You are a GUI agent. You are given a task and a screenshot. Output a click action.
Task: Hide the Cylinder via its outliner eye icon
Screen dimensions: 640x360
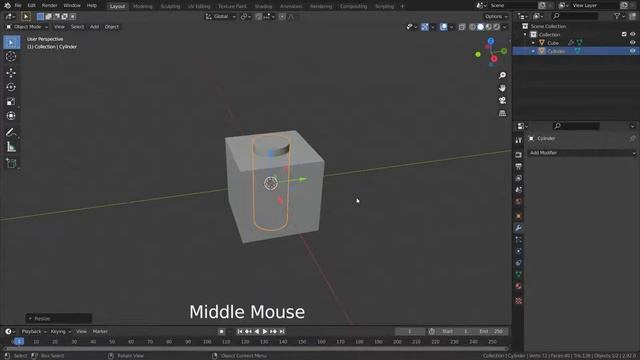(x=632, y=51)
